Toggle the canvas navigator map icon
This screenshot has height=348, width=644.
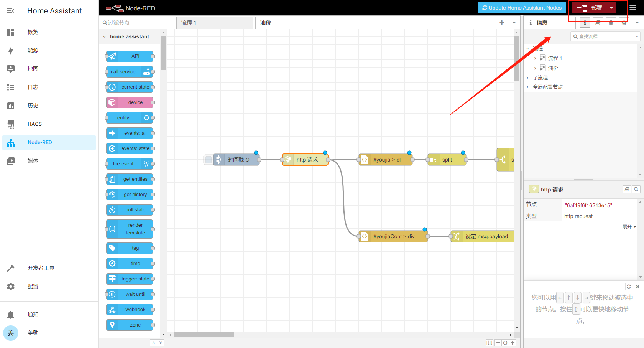(x=489, y=343)
